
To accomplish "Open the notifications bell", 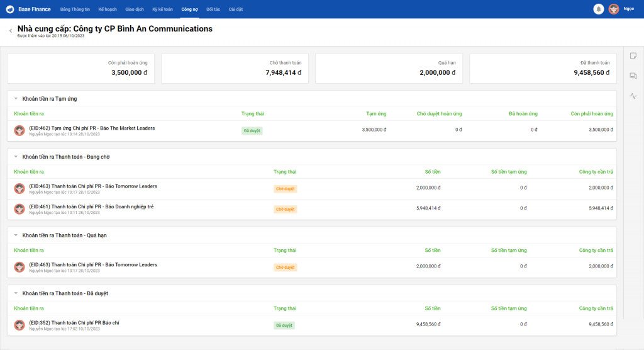I will pyautogui.click(x=599, y=9).
